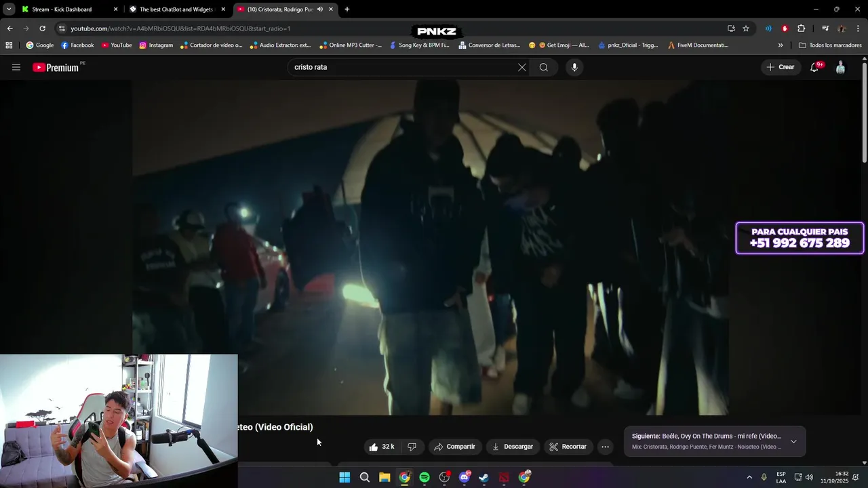Select the Cristorata, Rodrigo Puente YouTube tab

tap(280, 9)
